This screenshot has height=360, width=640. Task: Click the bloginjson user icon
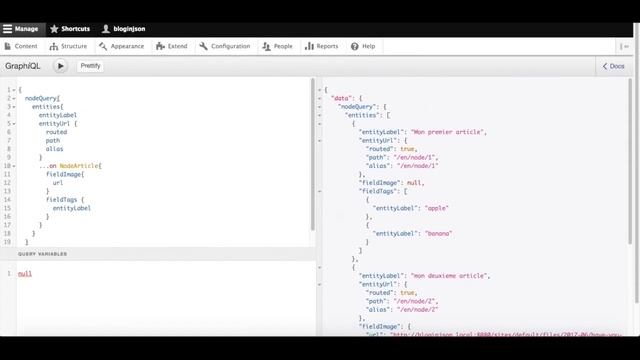click(x=106, y=29)
